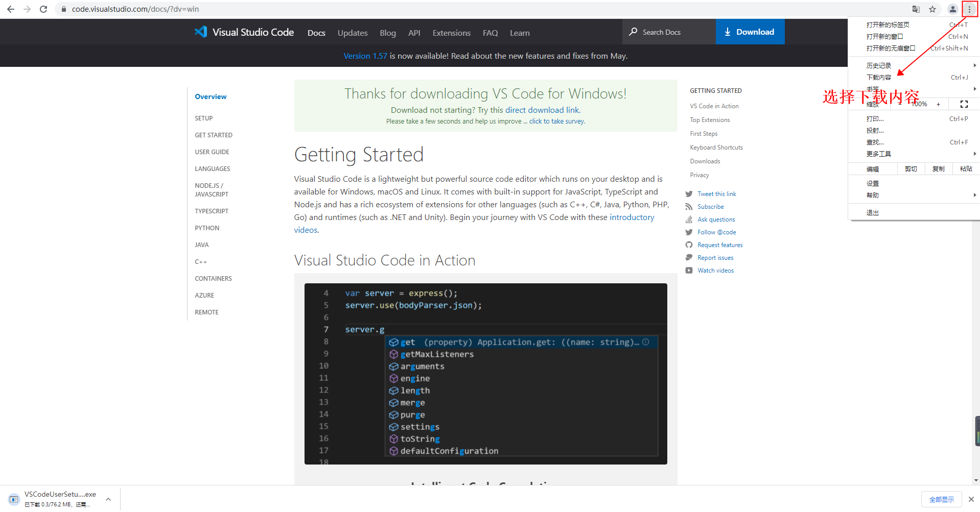The height and width of the screenshot is (512, 980).
Task: Click the Twitter icon beside Follow @code
Action: [x=689, y=232]
